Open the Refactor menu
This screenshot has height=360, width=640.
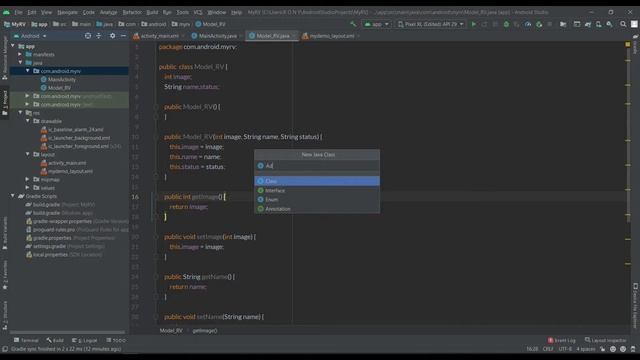tap(132, 12)
